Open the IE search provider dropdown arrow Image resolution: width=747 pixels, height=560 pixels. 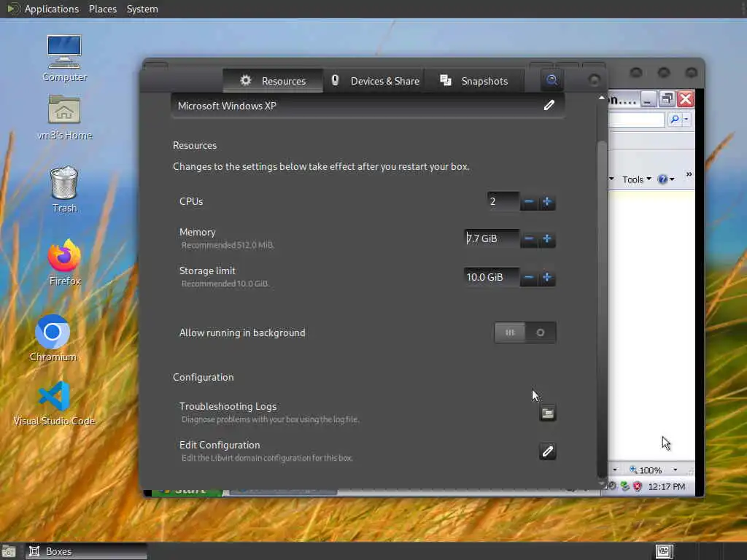tap(686, 119)
